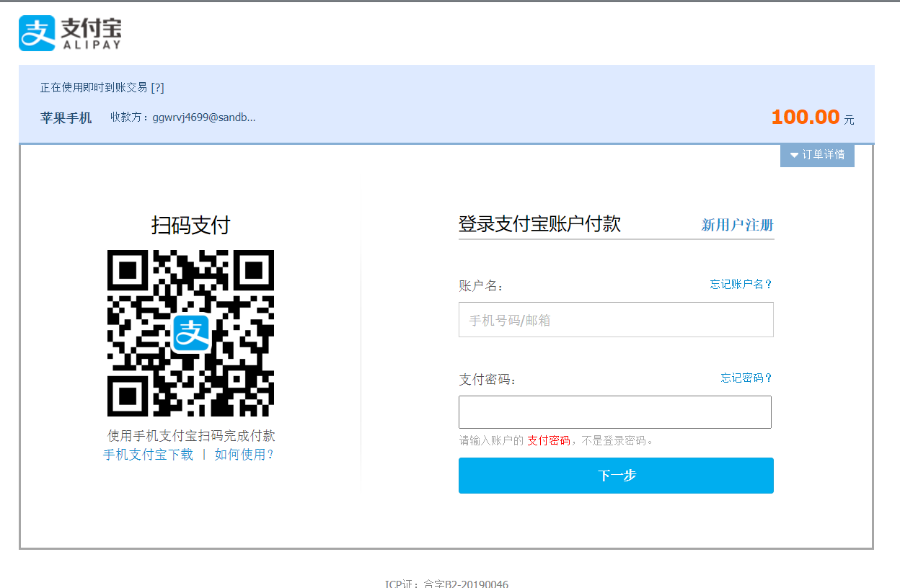
Task: Click the 使用手机支付宝扫码完成付款 instruction text
Action: pyautogui.click(x=191, y=436)
